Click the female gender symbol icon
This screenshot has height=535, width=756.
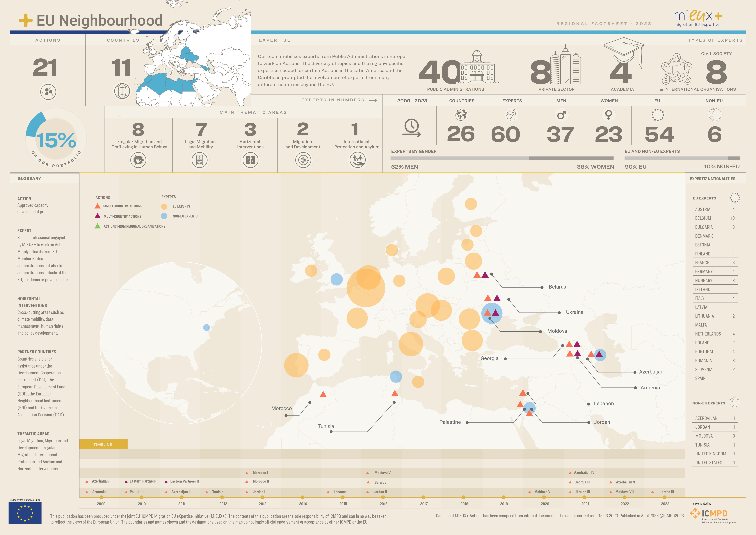pos(609,115)
